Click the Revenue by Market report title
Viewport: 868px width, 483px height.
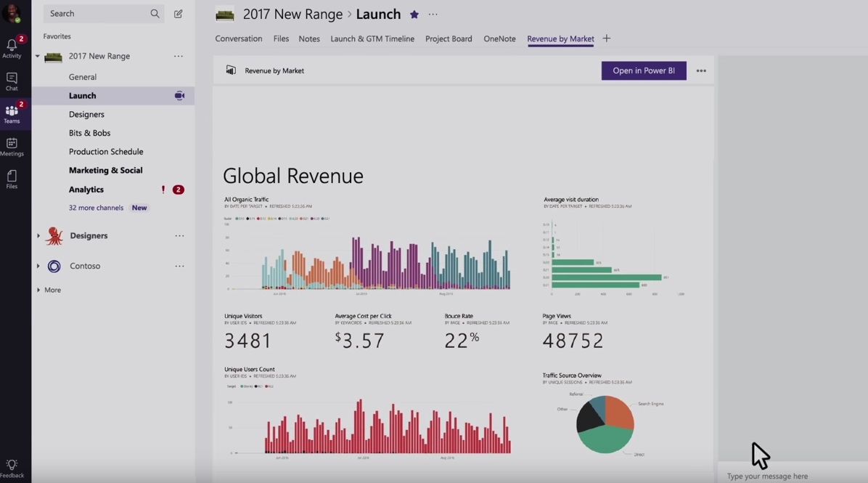tap(274, 70)
